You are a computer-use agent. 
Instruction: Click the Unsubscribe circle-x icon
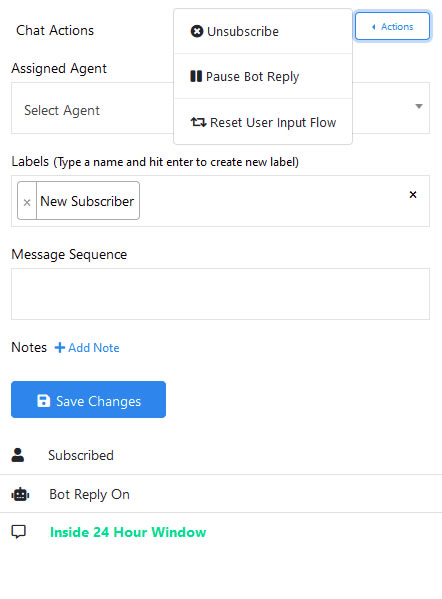point(197,31)
